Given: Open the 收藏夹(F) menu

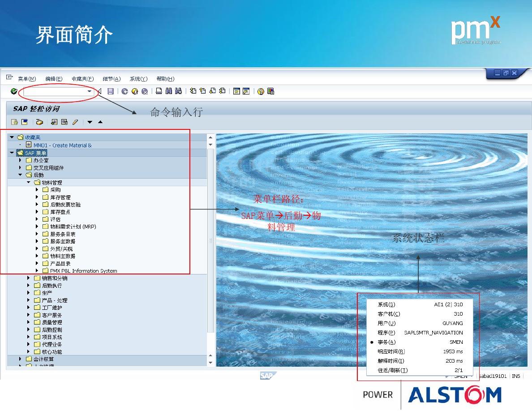Looking at the screenshot, I should pyautogui.click(x=83, y=79).
